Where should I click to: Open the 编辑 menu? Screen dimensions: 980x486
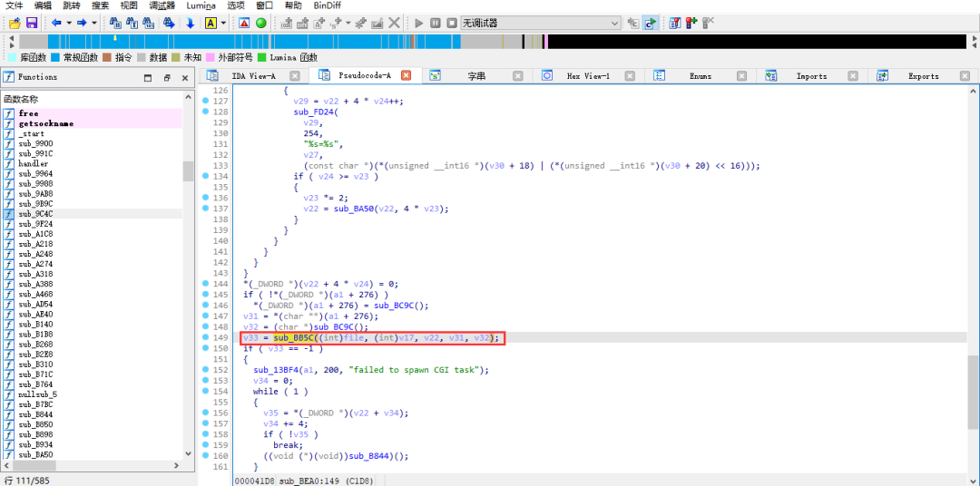(44, 5)
